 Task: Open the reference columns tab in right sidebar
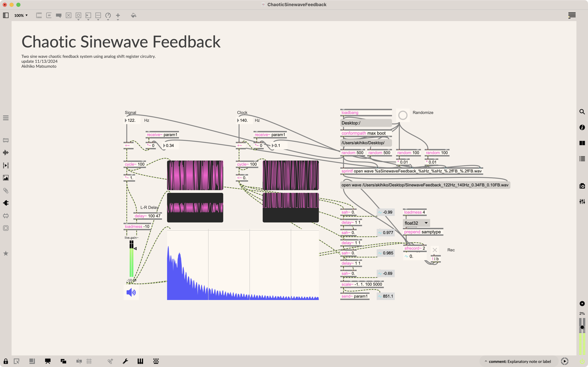point(582,143)
